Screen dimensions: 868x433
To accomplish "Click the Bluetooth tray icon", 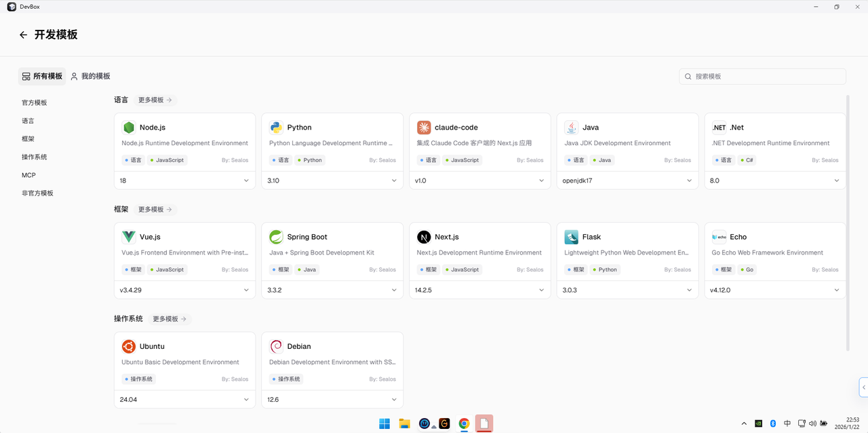I will pos(772,423).
